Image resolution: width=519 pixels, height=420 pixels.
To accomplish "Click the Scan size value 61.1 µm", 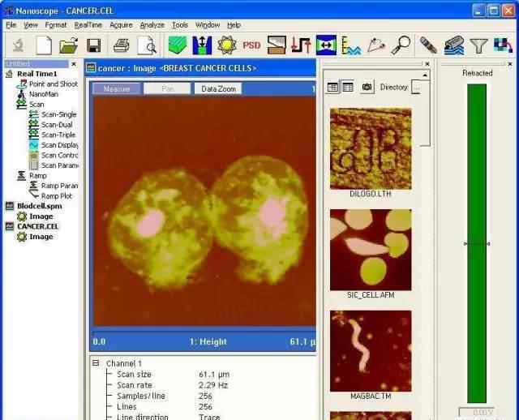I will click(214, 375).
